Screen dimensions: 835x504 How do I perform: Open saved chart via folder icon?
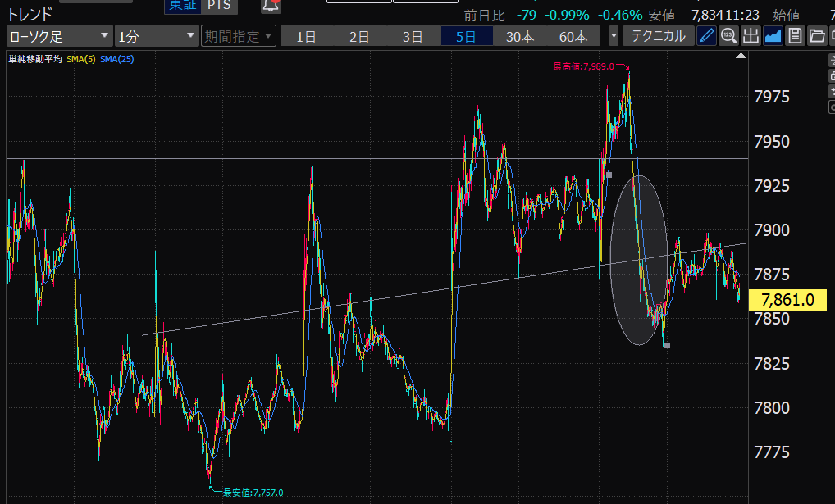[x=816, y=35]
